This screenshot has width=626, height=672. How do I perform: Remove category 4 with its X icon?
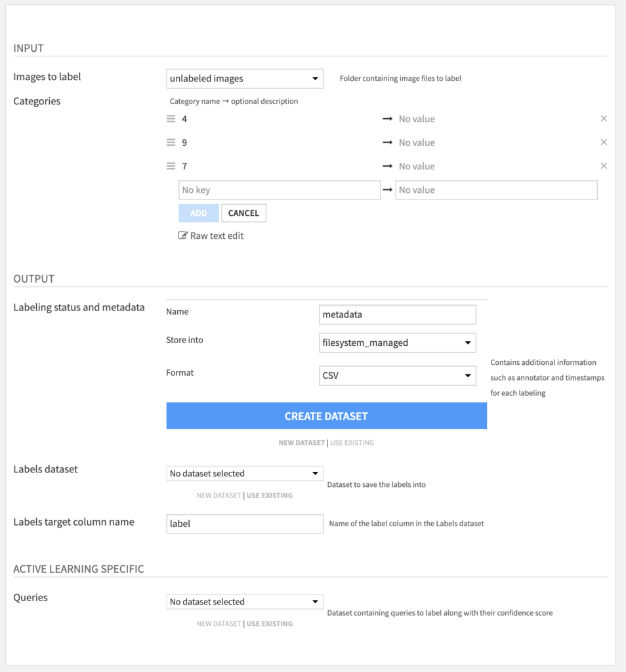(603, 119)
